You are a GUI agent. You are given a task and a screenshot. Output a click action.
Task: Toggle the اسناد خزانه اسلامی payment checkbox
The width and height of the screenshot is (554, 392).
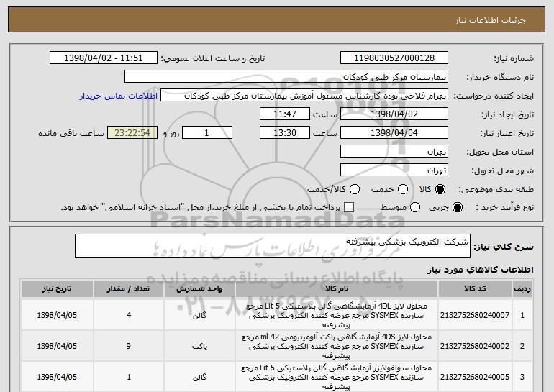[x=349, y=207]
